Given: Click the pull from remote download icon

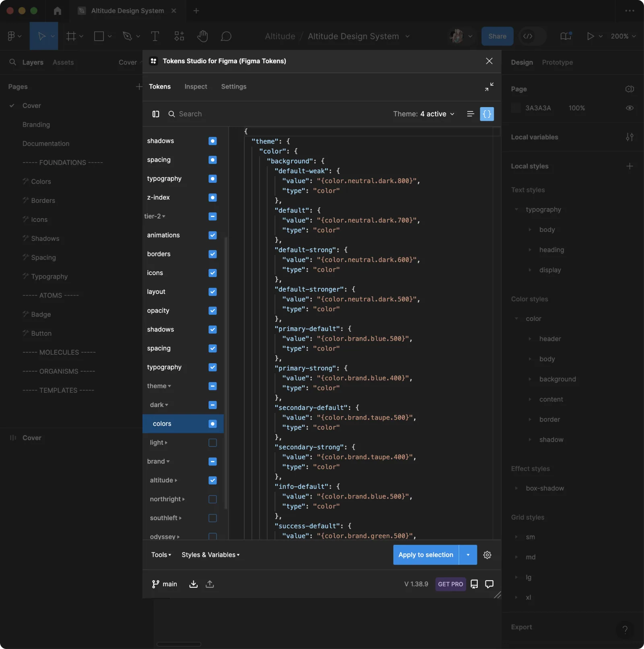Looking at the screenshot, I should pyautogui.click(x=194, y=584).
